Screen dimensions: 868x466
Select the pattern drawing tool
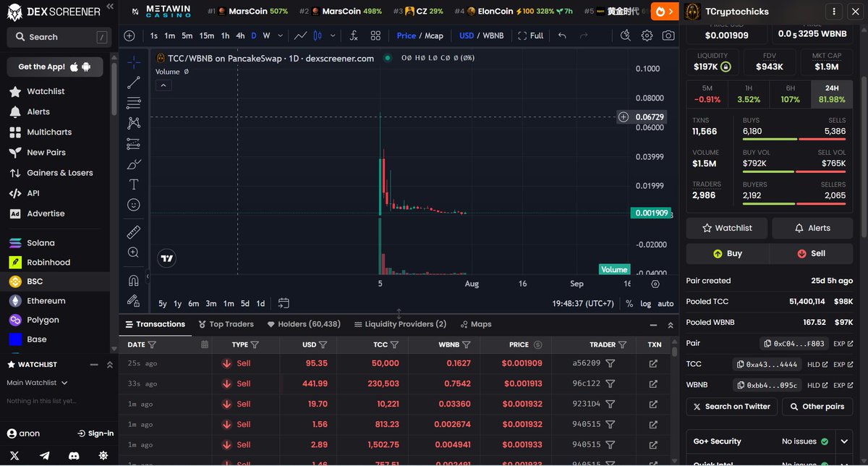134,124
